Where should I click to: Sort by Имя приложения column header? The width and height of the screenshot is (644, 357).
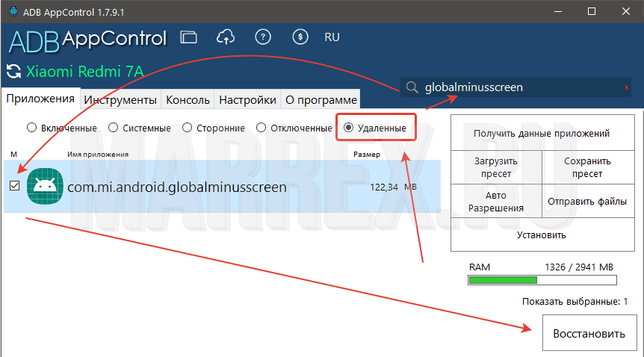[x=98, y=155]
